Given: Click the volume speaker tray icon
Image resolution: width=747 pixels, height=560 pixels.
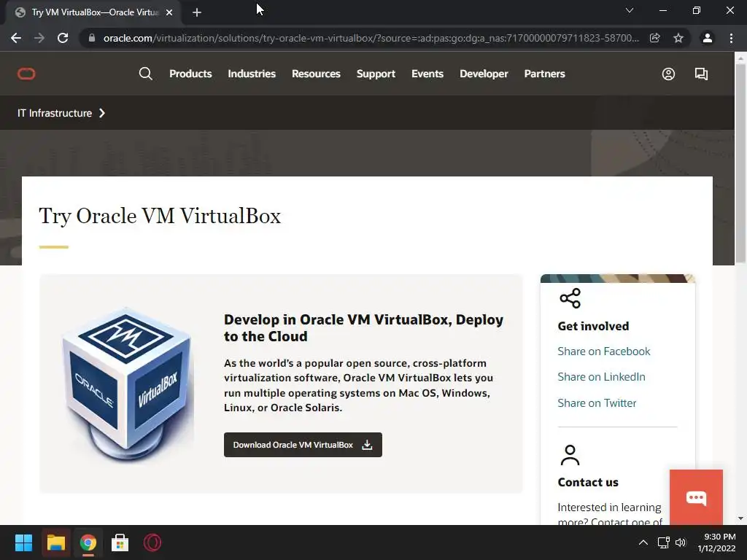Looking at the screenshot, I should point(681,542).
